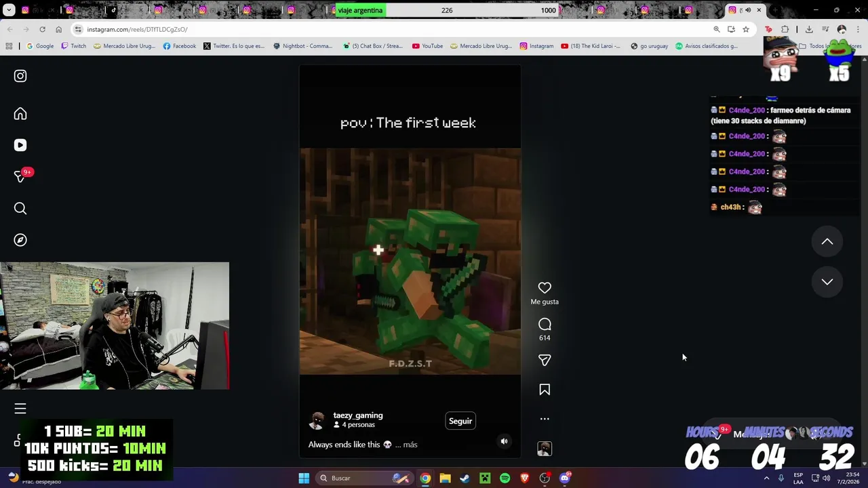Image resolution: width=868 pixels, height=488 pixels.
Task: Open the hamburger menu in Instagram sidebar
Action: (x=20, y=408)
